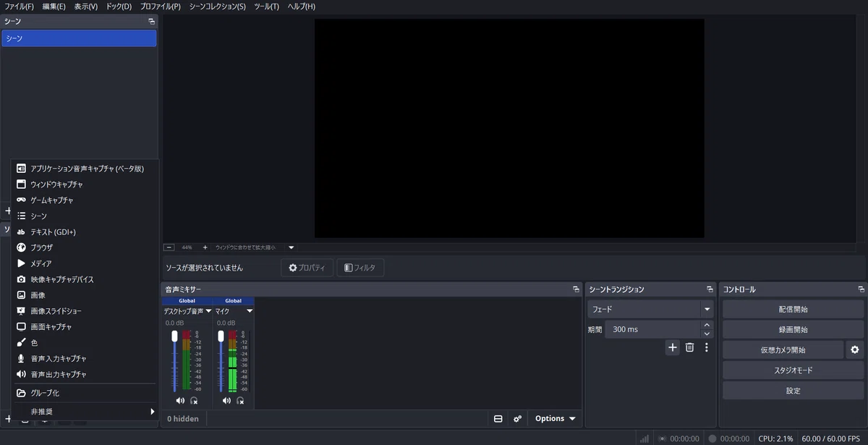Enable スタジオモード
The height and width of the screenshot is (445, 868).
pyautogui.click(x=793, y=370)
